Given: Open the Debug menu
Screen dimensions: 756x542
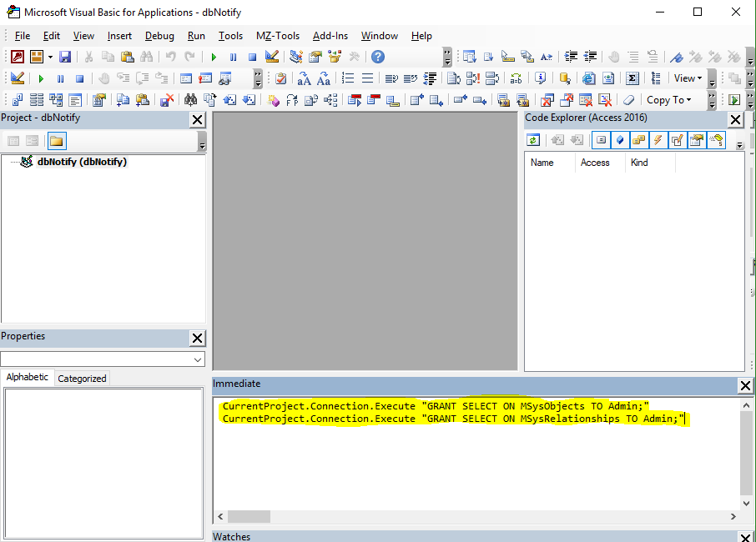Looking at the screenshot, I should pyautogui.click(x=159, y=36).
